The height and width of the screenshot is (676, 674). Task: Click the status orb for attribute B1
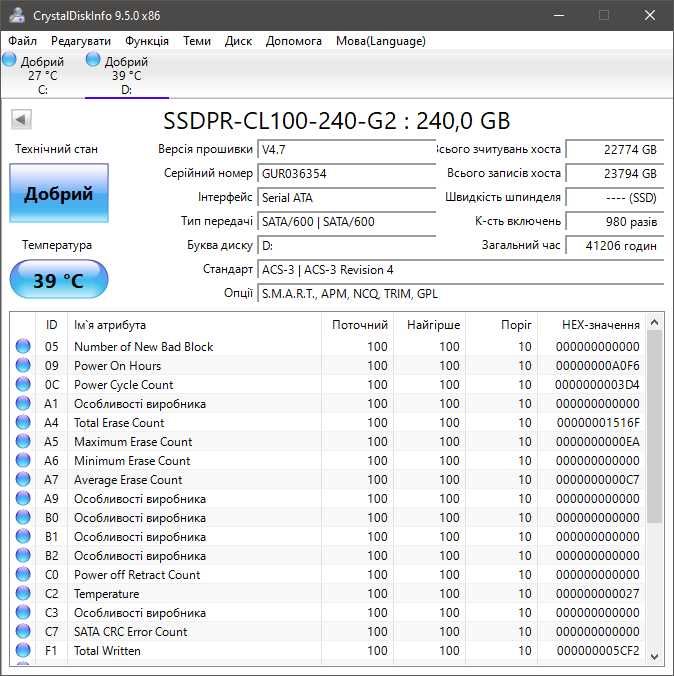pos(23,535)
